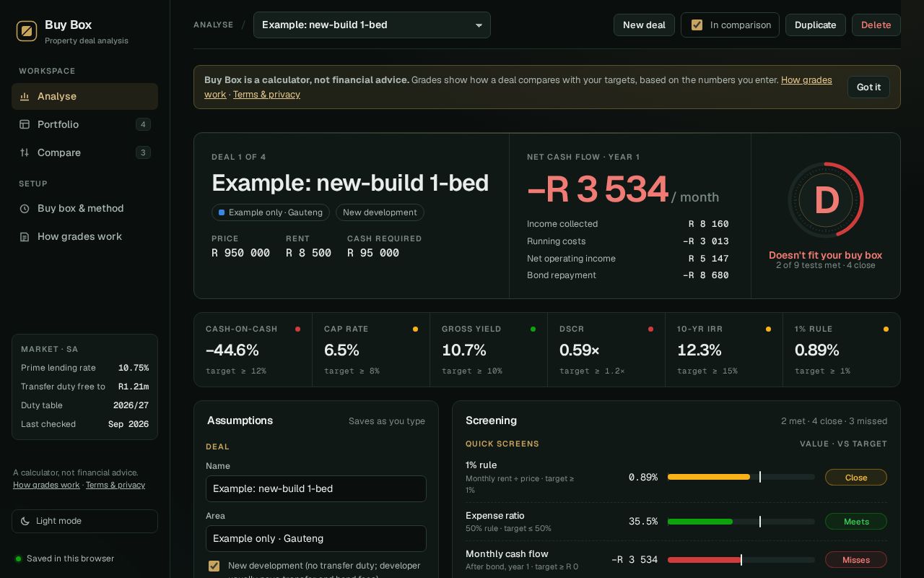Open Buy box & method setup
The width and height of the screenshot is (924, 578).
click(84, 209)
